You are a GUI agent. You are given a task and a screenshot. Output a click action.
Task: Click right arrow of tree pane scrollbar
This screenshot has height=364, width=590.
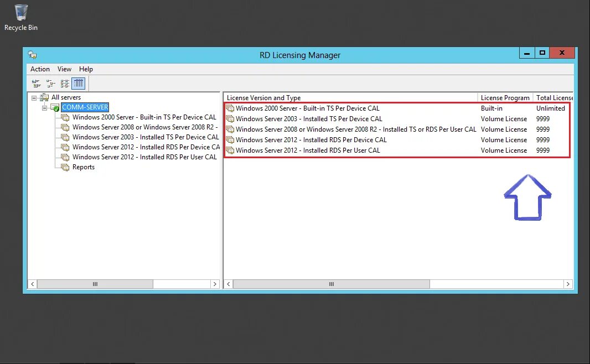(215, 284)
